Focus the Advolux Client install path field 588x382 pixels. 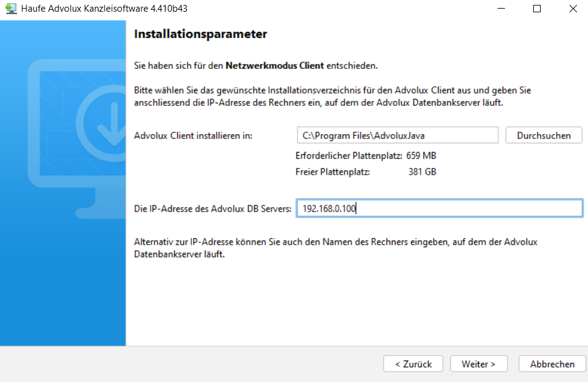[x=397, y=135]
